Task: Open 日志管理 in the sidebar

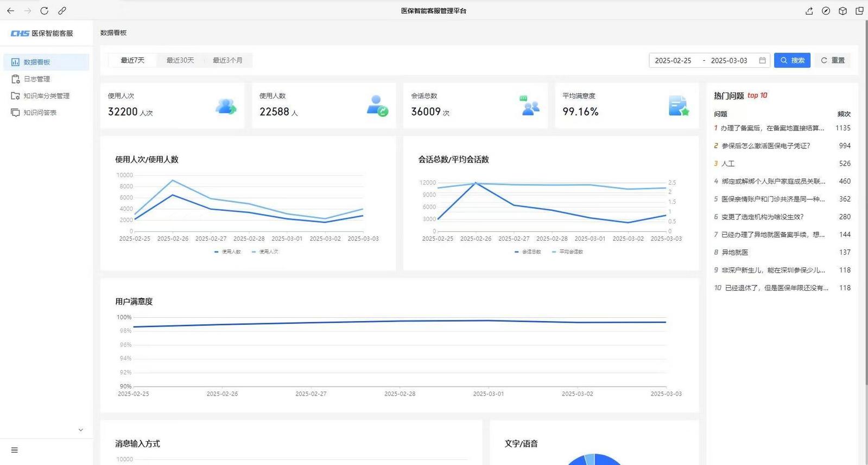Action: click(x=46, y=79)
